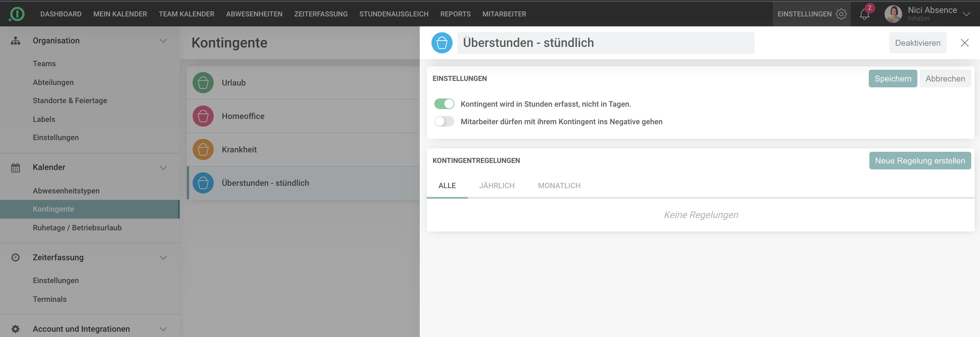
Task: Open the notifications bell
Action: click(864, 14)
